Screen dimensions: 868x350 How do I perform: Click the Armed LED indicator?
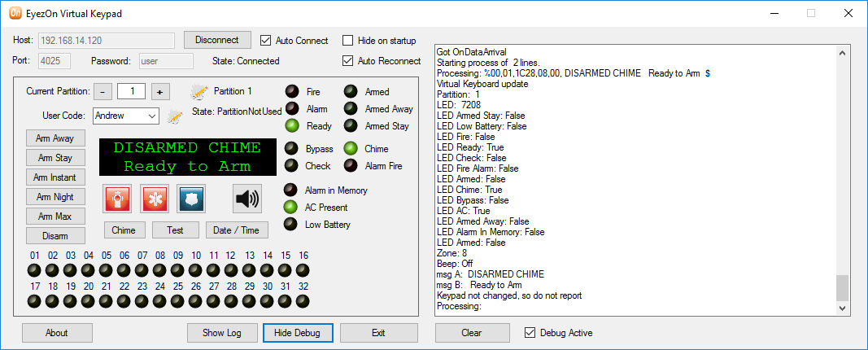click(x=351, y=92)
